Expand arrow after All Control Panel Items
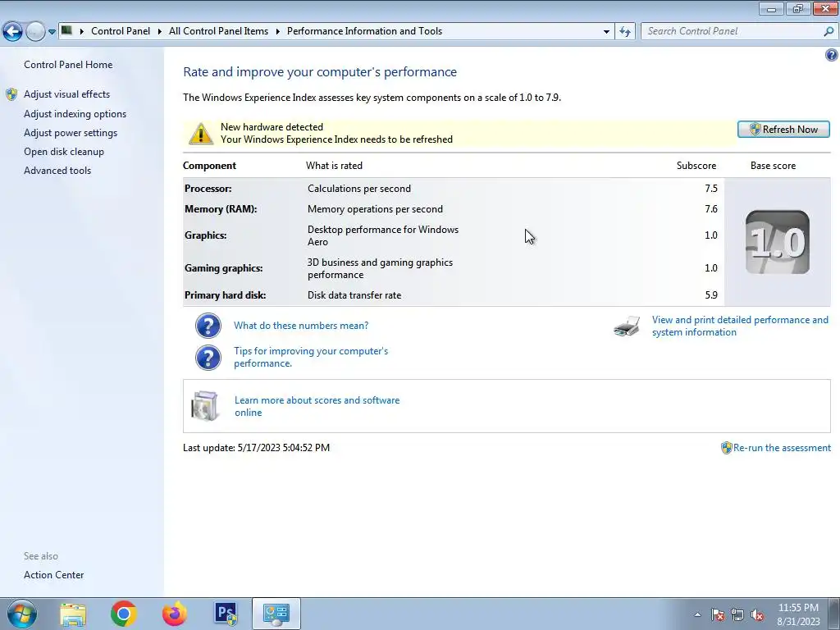840x630 pixels. coord(277,31)
